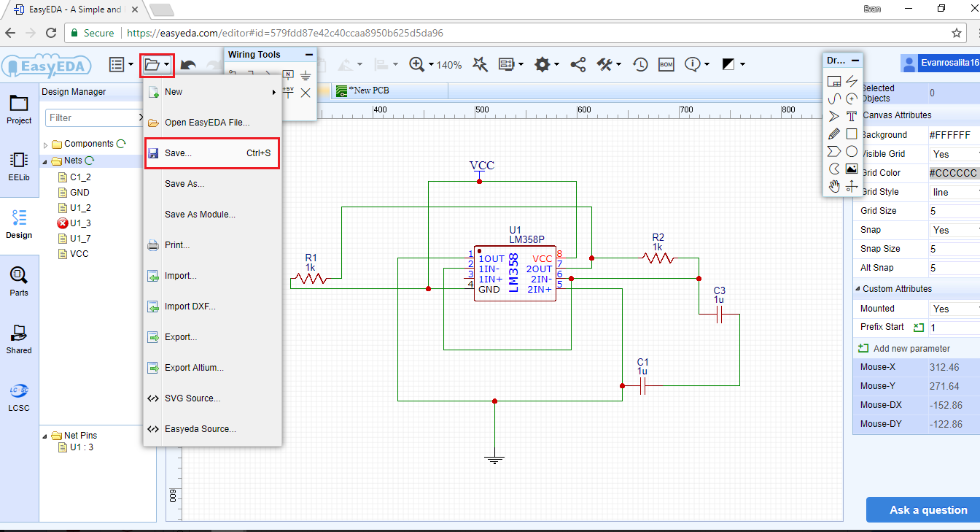Collapse the Drawing Tools palette

click(855, 61)
